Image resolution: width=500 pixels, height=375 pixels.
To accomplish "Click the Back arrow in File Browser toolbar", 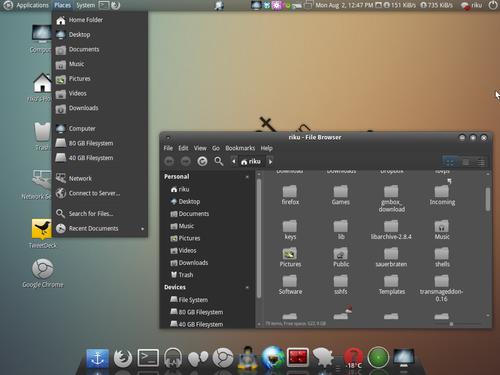I will click(169, 162).
